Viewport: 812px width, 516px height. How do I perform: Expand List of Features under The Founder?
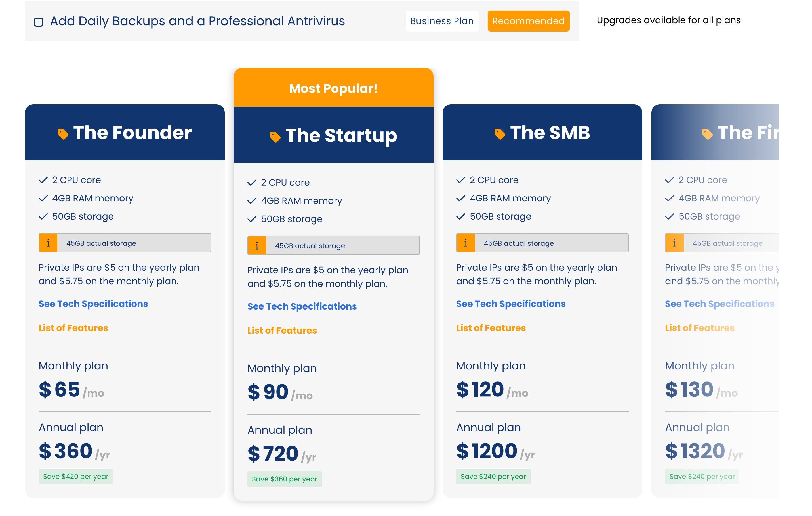pyautogui.click(x=73, y=328)
